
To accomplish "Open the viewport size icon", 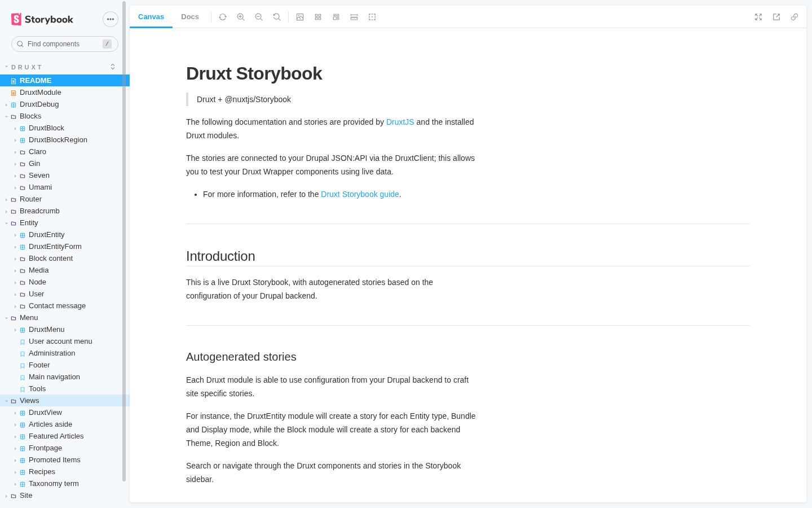I will point(336,17).
